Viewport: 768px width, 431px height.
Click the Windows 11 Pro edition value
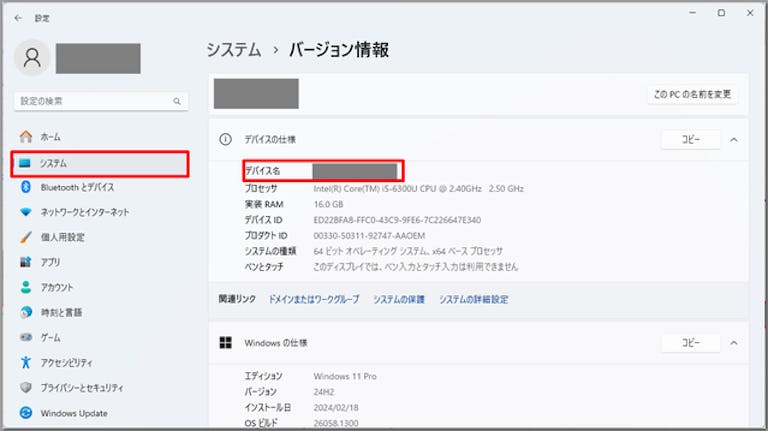coord(345,376)
